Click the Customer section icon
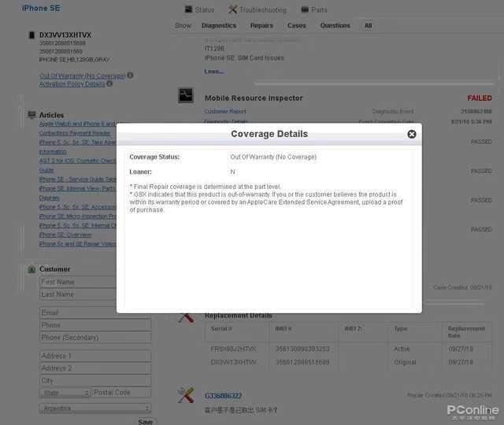 31,269
